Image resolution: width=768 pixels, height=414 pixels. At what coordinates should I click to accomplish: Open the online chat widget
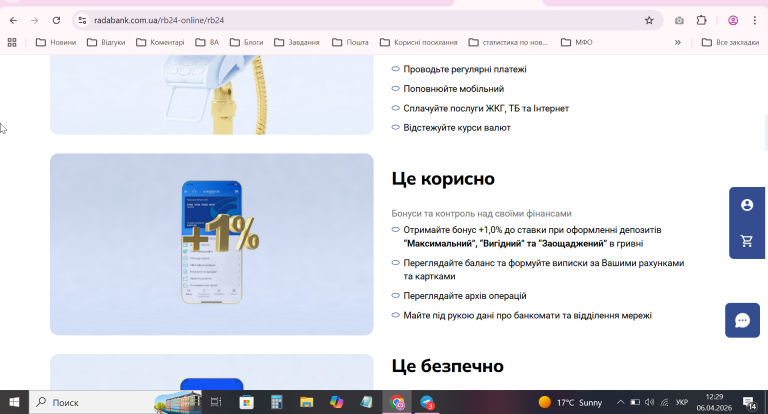(x=742, y=320)
